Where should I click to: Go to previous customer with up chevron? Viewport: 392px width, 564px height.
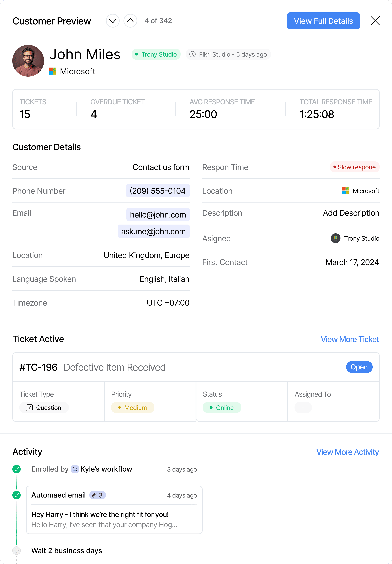[x=130, y=21]
